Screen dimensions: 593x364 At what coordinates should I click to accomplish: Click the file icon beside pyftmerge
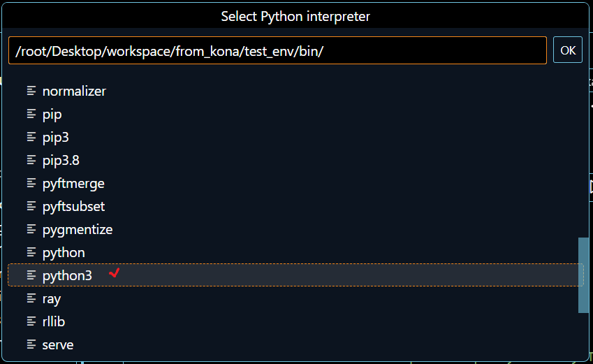[31, 183]
